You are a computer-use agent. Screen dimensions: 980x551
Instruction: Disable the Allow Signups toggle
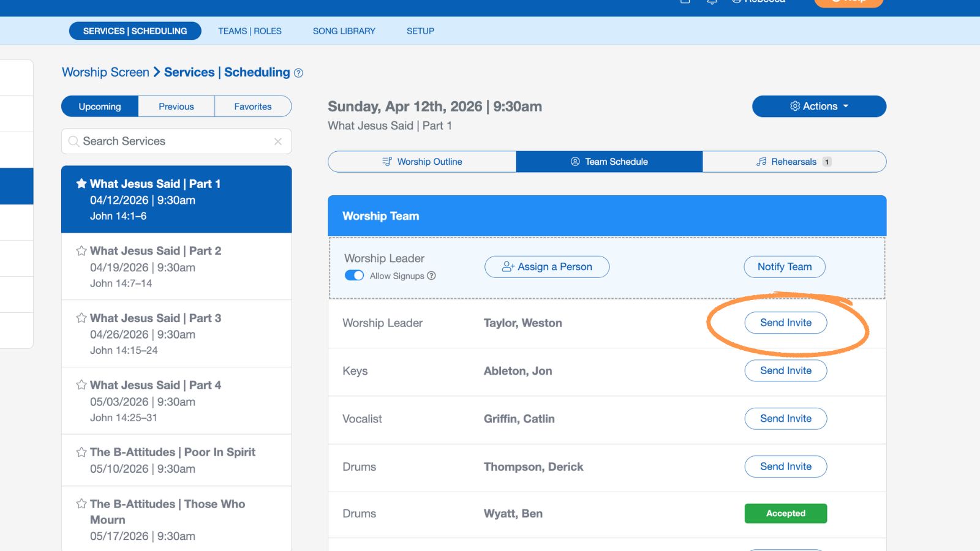pyautogui.click(x=354, y=275)
